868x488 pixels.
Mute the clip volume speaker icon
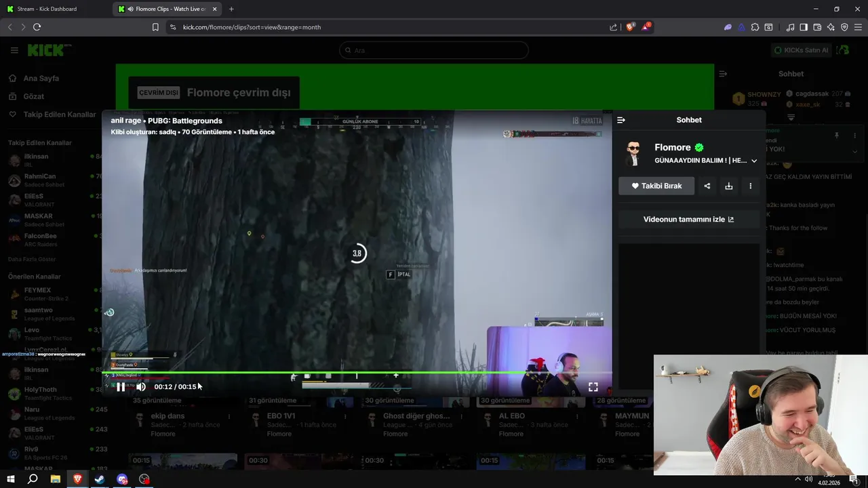pos(141,387)
